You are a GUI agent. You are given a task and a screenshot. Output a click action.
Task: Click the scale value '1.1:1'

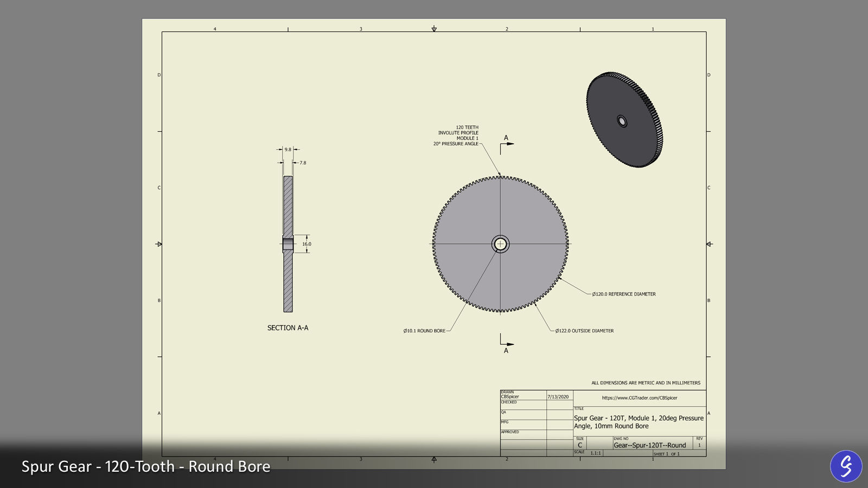596,453
